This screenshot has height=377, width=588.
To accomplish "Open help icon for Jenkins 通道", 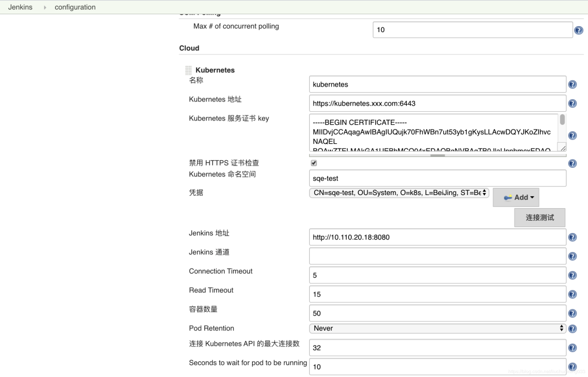I will [572, 256].
